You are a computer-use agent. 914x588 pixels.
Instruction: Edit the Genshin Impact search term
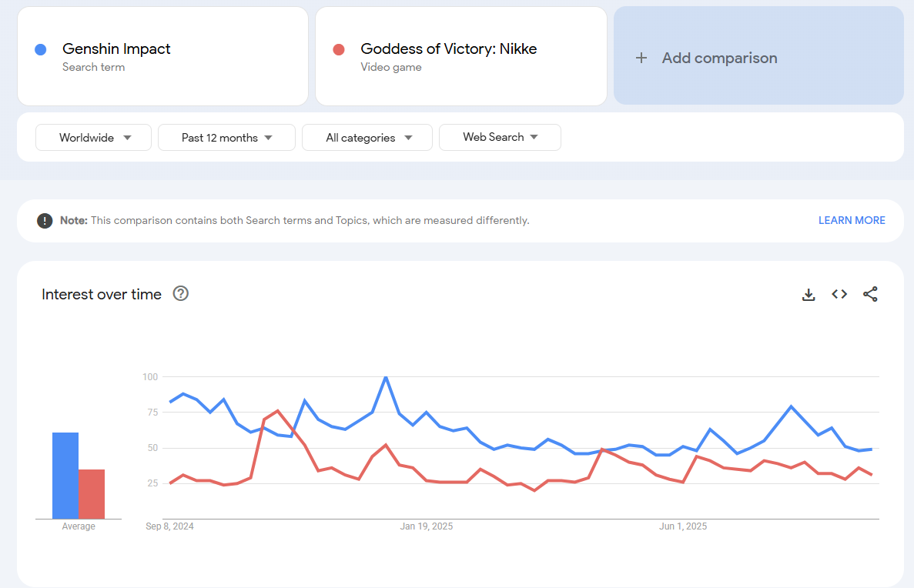(x=116, y=49)
